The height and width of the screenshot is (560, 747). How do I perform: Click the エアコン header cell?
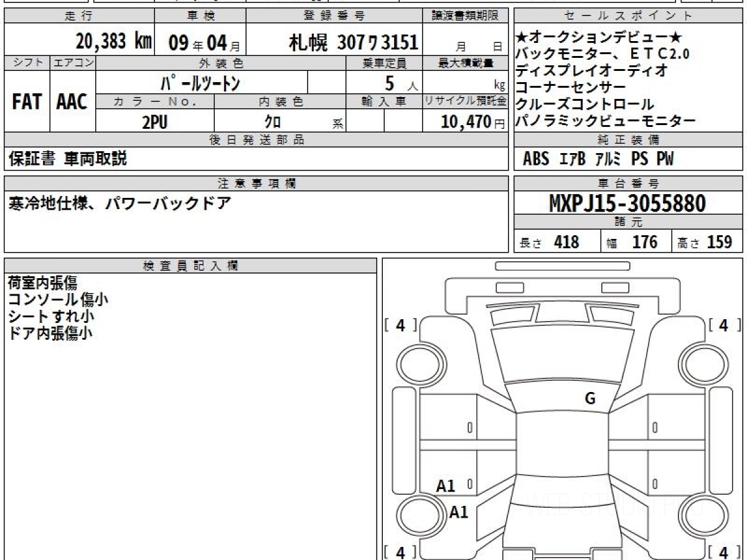(73, 63)
